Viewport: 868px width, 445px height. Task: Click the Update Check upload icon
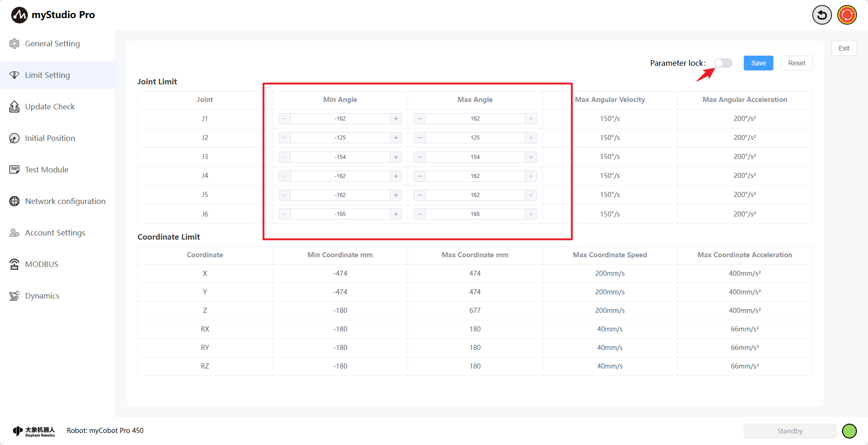(14, 107)
